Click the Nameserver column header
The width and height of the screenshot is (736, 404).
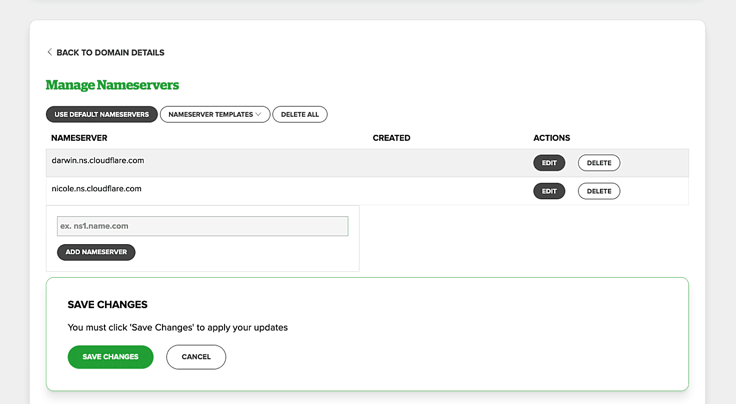pyautogui.click(x=79, y=138)
